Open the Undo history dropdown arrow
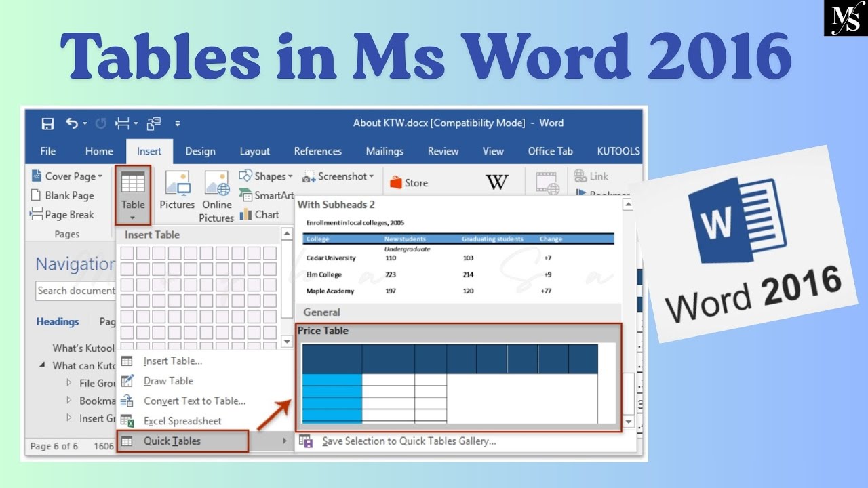Viewport: 868px width, 488px height. pyautogui.click(x=85, y=124)
